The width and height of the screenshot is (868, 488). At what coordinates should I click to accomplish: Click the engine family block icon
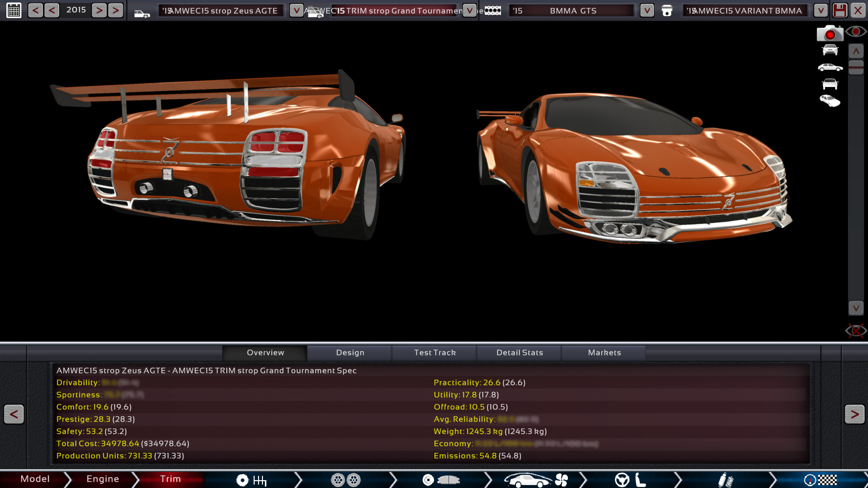[493, 10]
